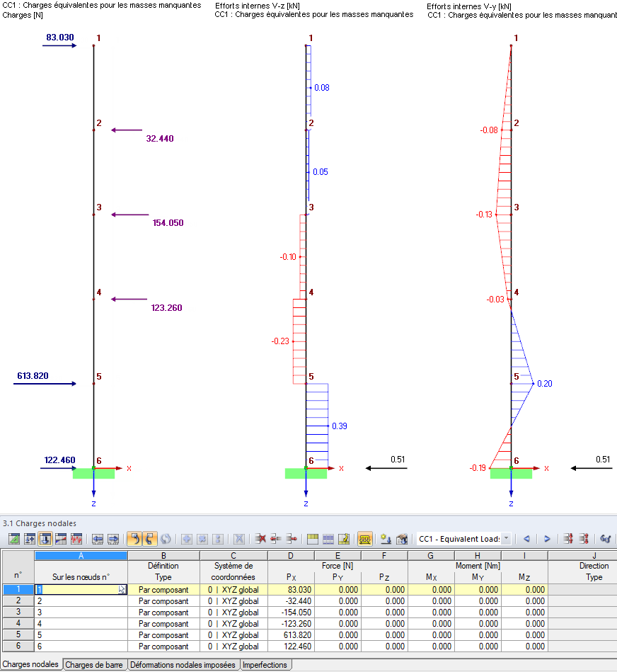Click the 'Force [N]' column group heading
617x672 pixels.
pos(338,566)
